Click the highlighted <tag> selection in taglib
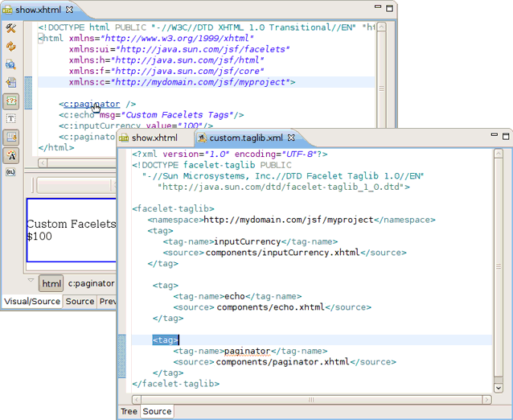Screen dimensions: 513x420 tap(165, 340)
